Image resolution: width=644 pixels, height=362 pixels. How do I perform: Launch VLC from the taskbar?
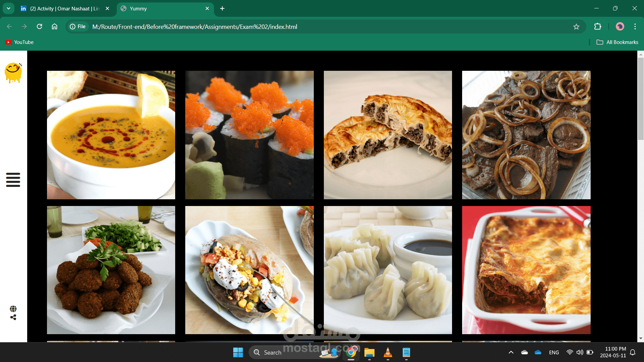388,352
